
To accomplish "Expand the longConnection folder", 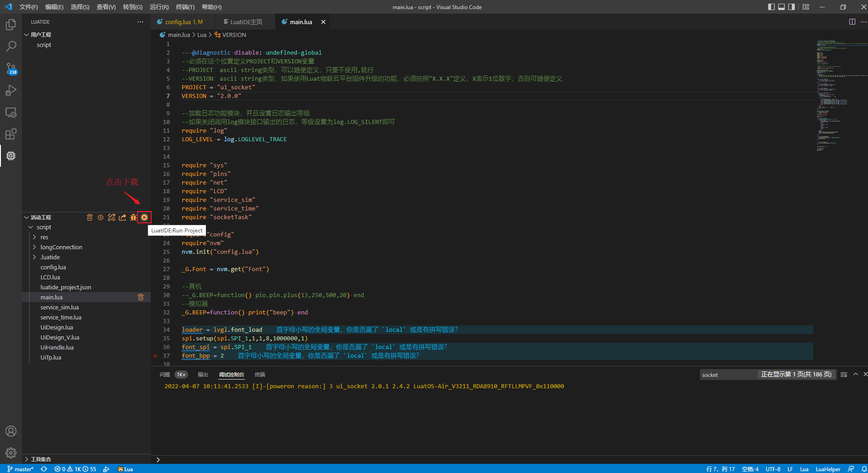I will tap(35, 247).
